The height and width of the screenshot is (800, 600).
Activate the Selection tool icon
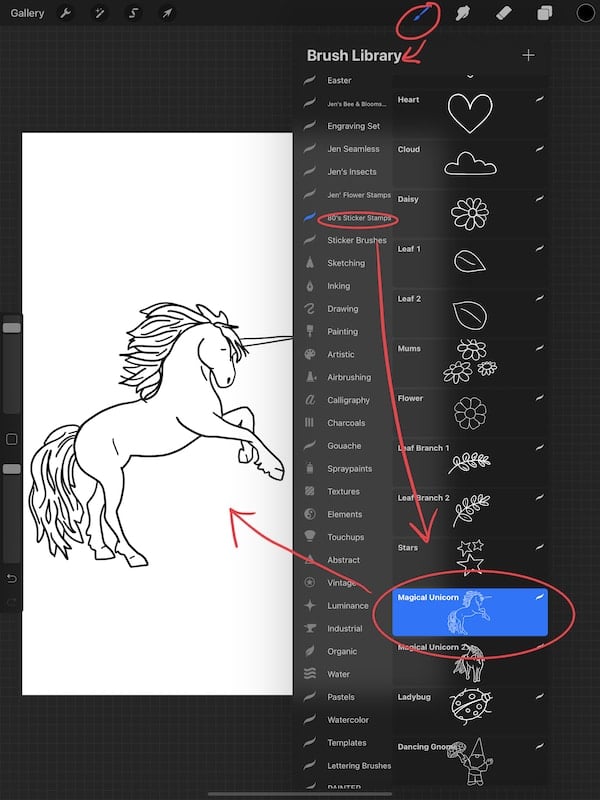pos(133,13)
